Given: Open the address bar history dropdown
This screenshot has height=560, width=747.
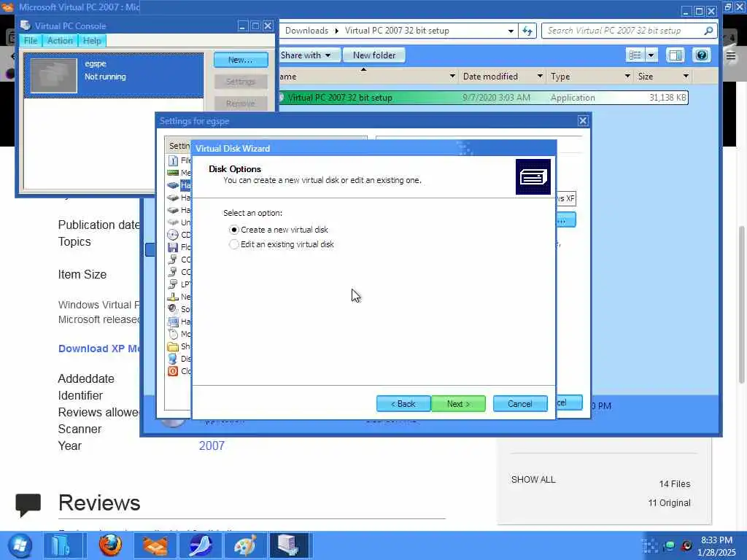Looking at the screenshot, I should pos(511,31).
